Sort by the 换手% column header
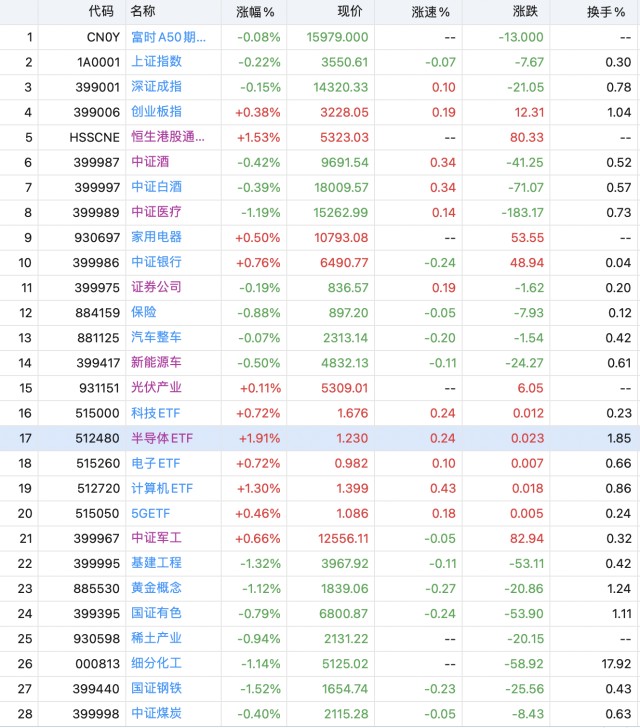This screenshot has width=640, height=728. pos(606,12)
